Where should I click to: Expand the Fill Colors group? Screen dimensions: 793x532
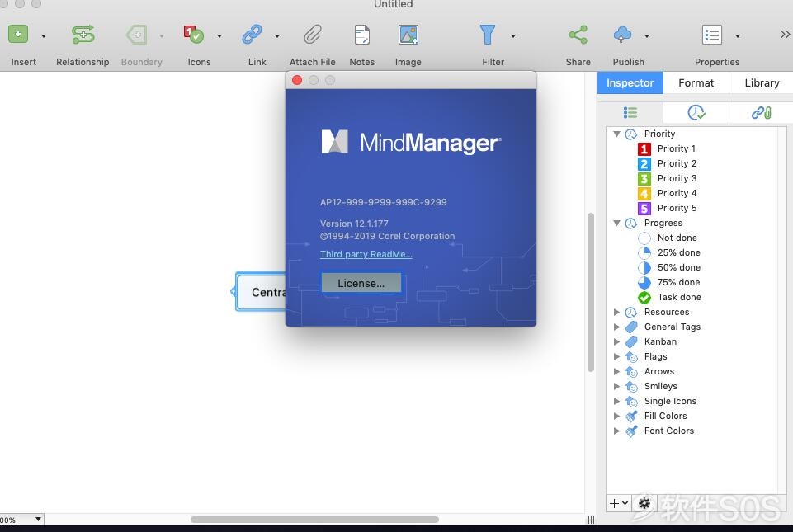pos(616,417)
